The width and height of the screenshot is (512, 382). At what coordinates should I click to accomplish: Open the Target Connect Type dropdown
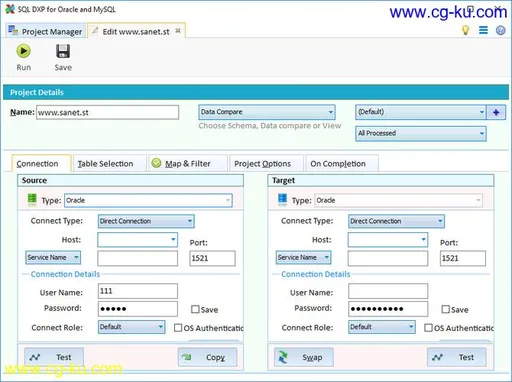pyautogui.click(x=396, y=221)
